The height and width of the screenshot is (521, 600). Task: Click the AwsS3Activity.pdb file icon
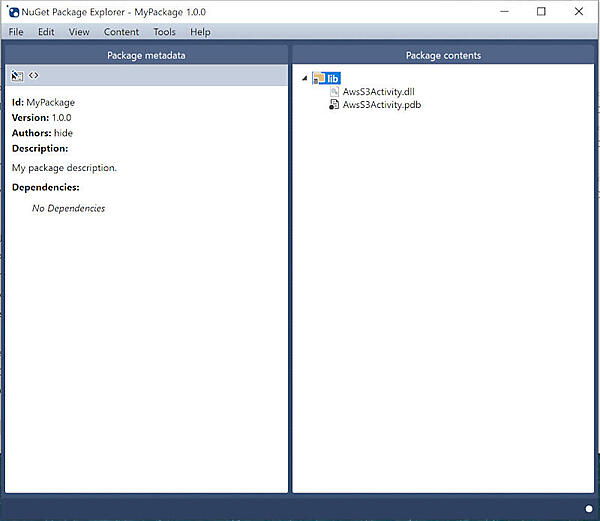coord(334,104)
